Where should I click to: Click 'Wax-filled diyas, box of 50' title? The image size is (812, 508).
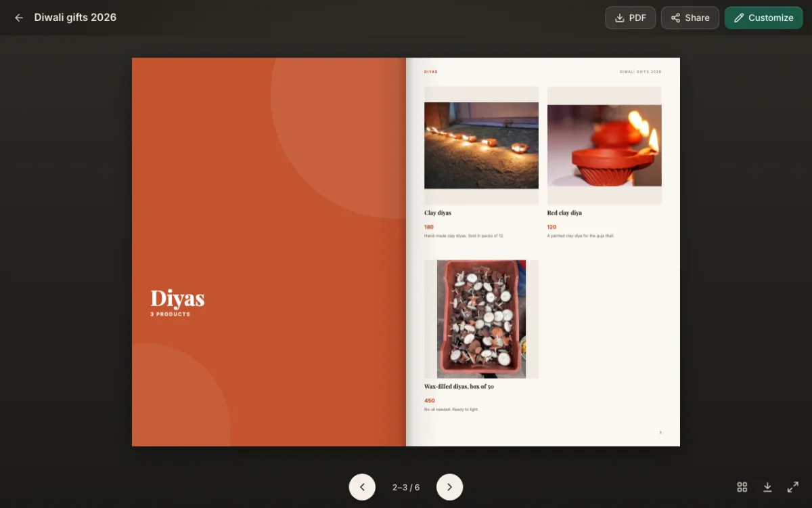coord(459,386)
